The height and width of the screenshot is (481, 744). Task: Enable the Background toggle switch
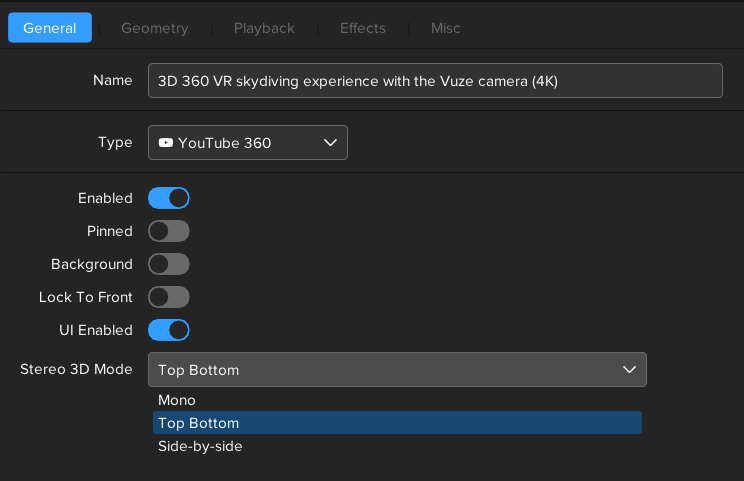coord(169,264)
